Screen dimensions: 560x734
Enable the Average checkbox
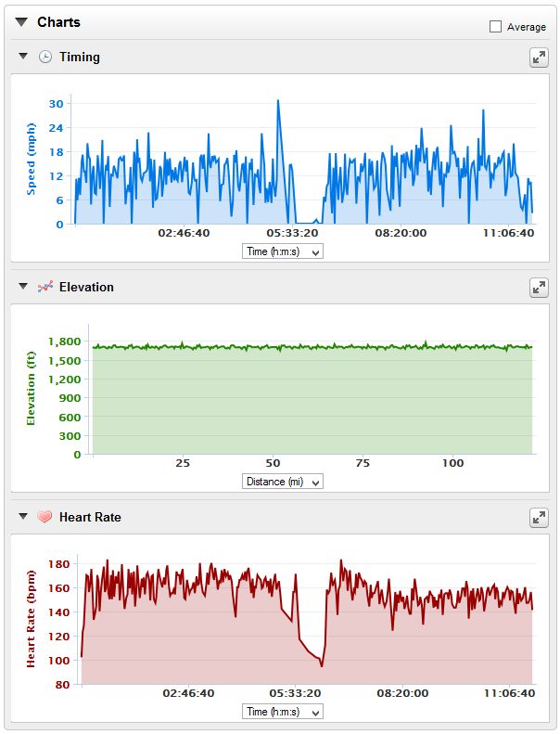pyautogui.click(x=496, y=27)
